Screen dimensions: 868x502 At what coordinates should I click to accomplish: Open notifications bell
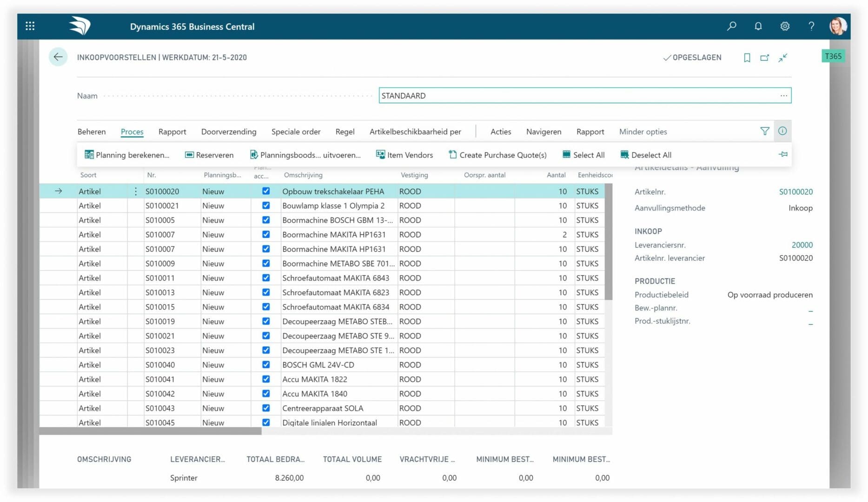pos(758,26)
